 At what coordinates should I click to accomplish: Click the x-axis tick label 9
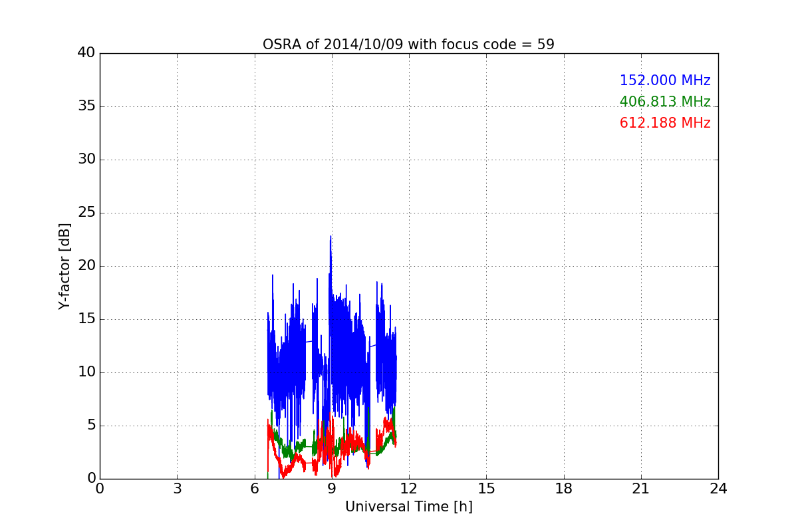tap(332, 489)
